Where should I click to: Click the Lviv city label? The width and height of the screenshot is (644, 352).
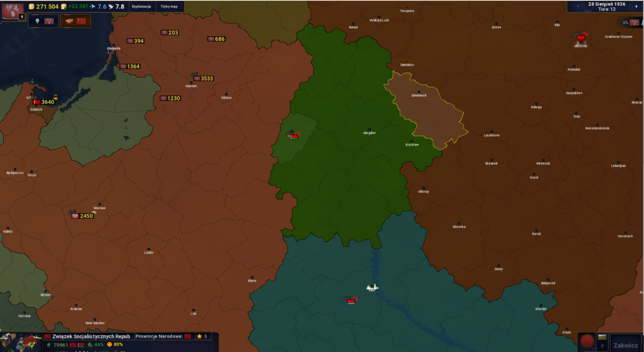coord(193,313)
